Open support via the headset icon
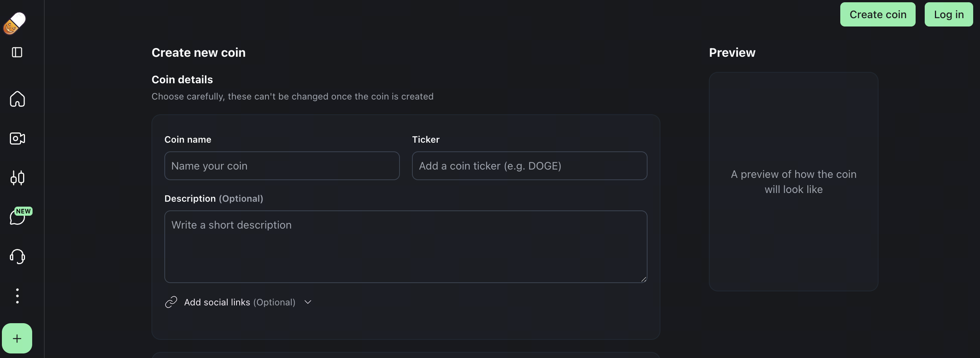Viewport: 980px width, 358px height. click(x=17, y=257)
